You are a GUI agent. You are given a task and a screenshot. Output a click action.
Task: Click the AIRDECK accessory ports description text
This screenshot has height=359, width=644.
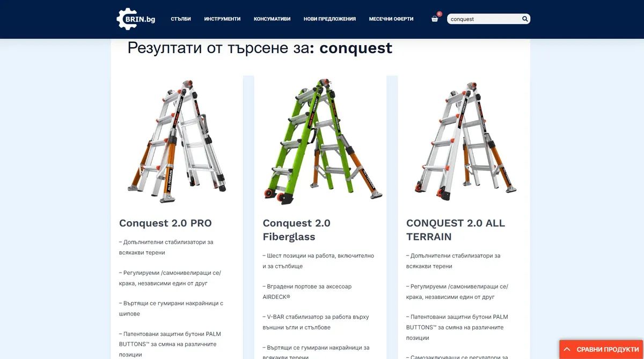point(307,291)
